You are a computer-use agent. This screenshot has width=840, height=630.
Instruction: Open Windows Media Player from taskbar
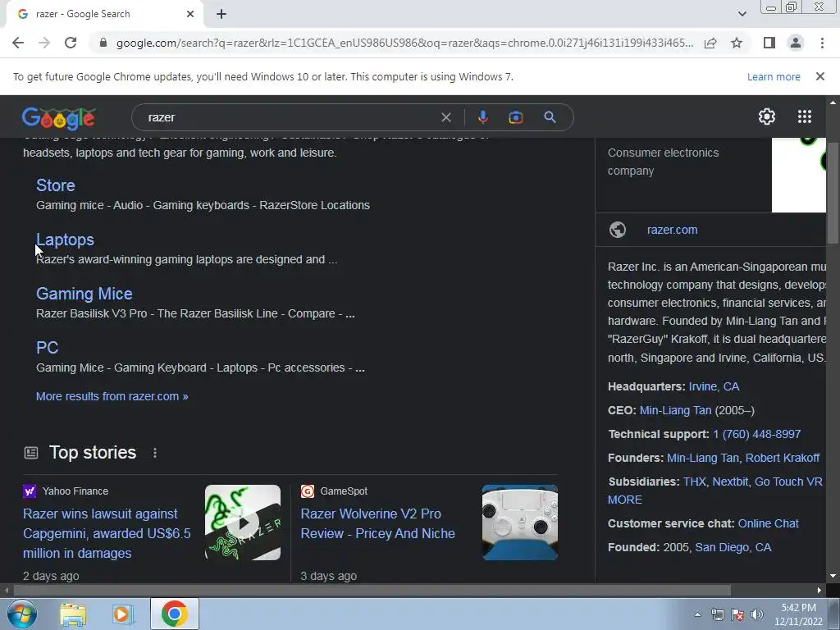click(123, 614)
